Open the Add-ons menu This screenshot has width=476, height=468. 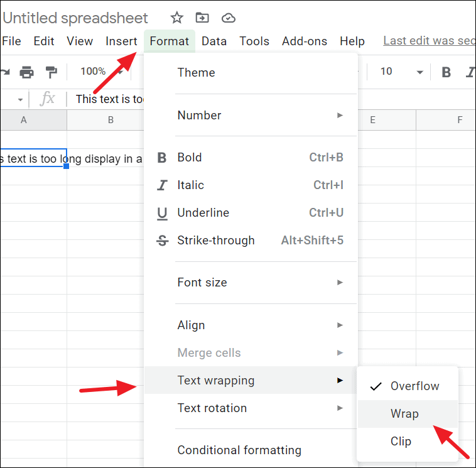tap(305, 41)
